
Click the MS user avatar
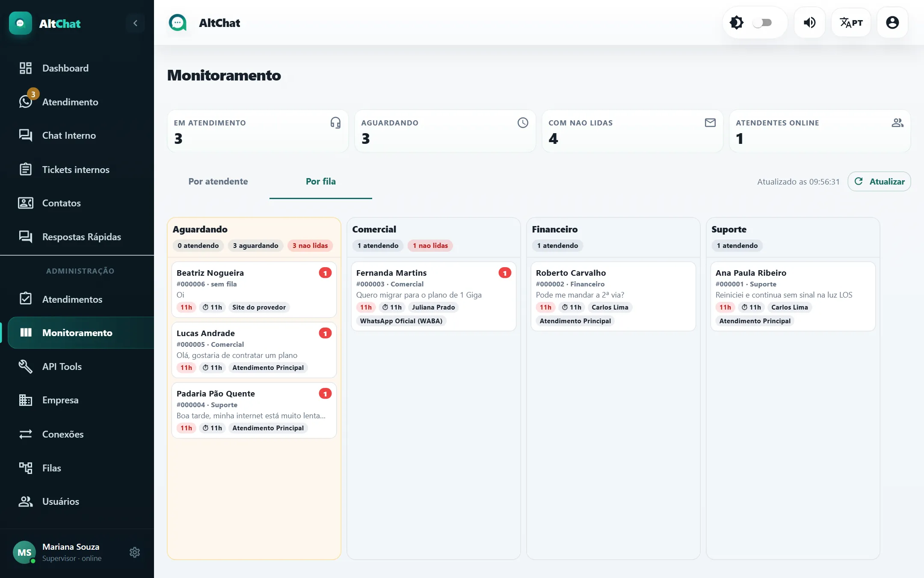tap(24, 552)
